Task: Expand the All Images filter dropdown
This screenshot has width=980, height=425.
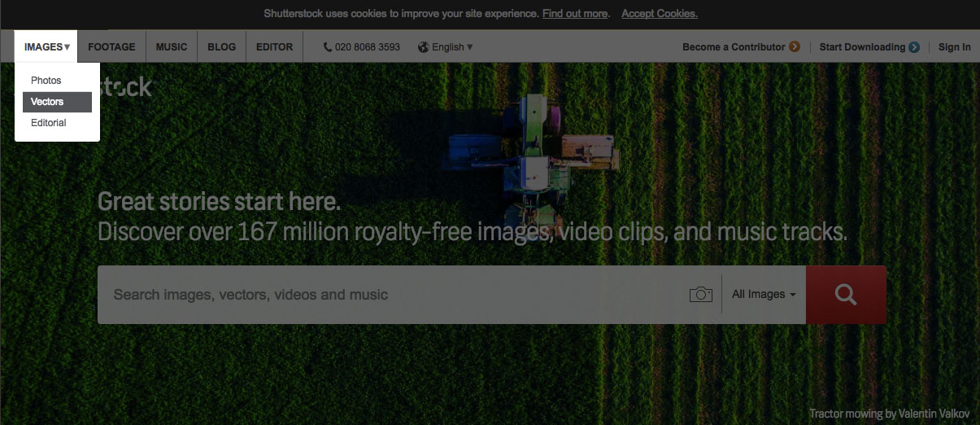Action: click(763, 295)
